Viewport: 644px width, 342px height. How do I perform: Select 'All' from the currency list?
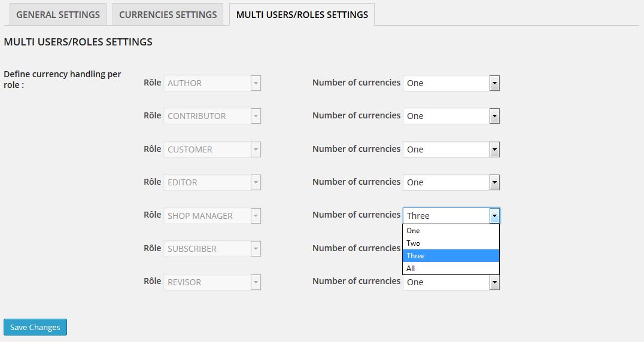point(451,268)
